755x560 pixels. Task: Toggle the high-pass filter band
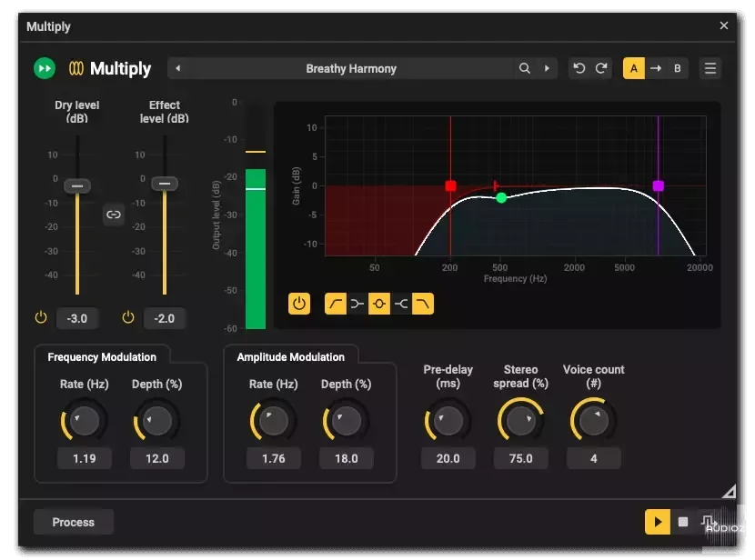click(x=336, y=304)
